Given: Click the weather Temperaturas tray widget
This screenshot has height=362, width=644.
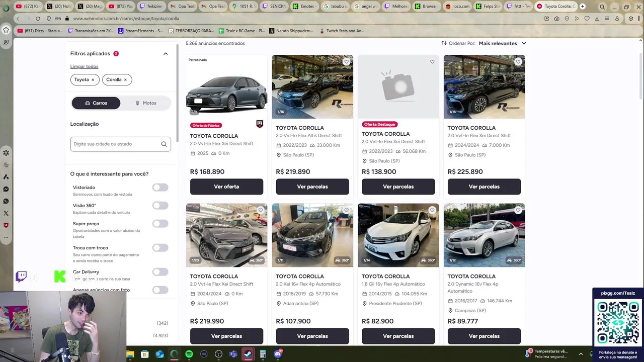Looking at the screenshot, I should click(547, 354).
